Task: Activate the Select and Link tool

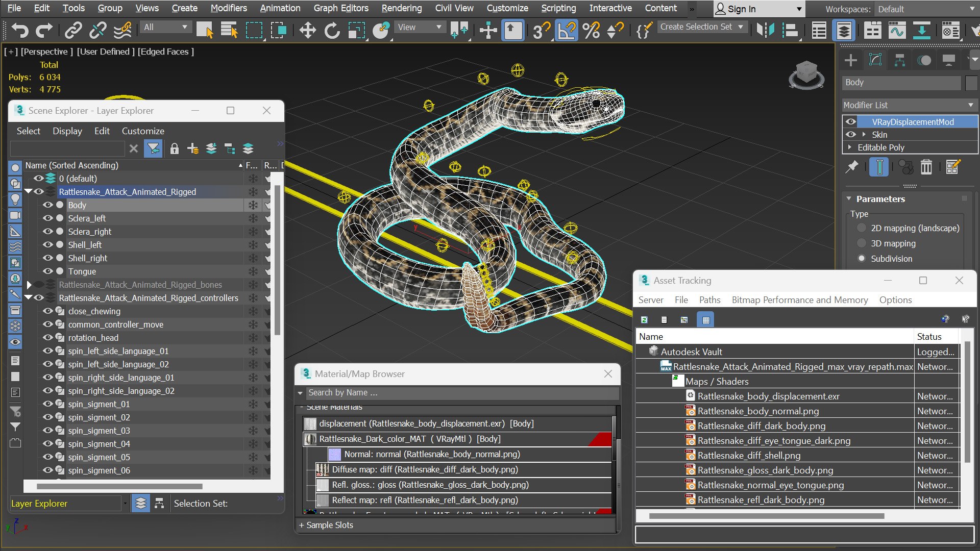Action: (73, 31)
